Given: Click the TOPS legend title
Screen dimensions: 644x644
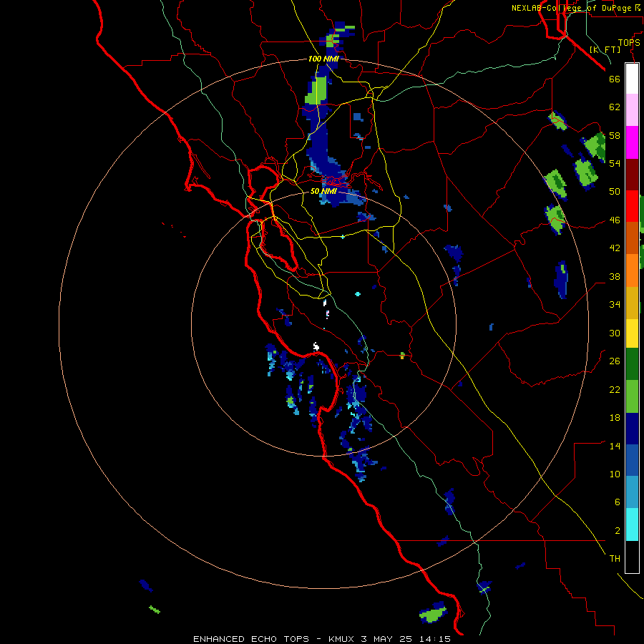Looking at the screenshot, I should [x=629, y=42].
